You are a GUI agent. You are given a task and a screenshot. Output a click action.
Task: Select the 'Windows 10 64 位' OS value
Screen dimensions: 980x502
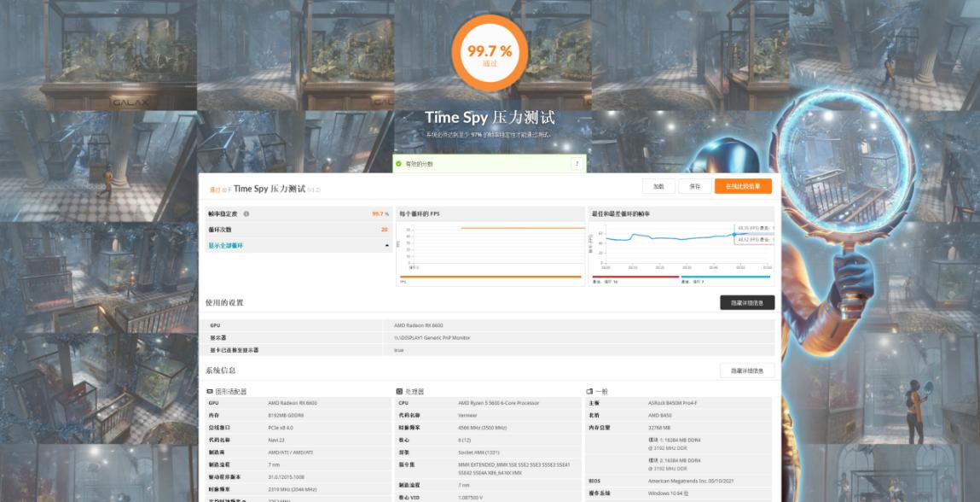pos(668,493)
